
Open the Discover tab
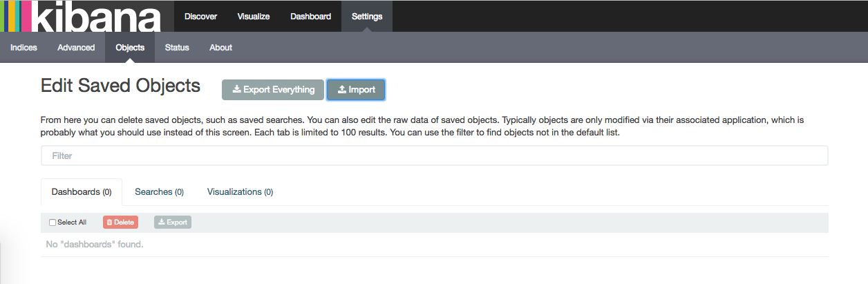(x=201, y=16)
